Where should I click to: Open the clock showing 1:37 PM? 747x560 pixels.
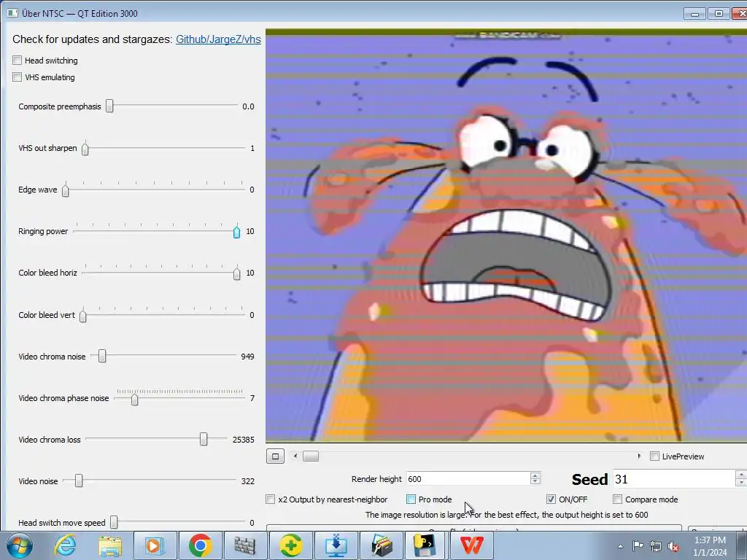coord(710,546)
